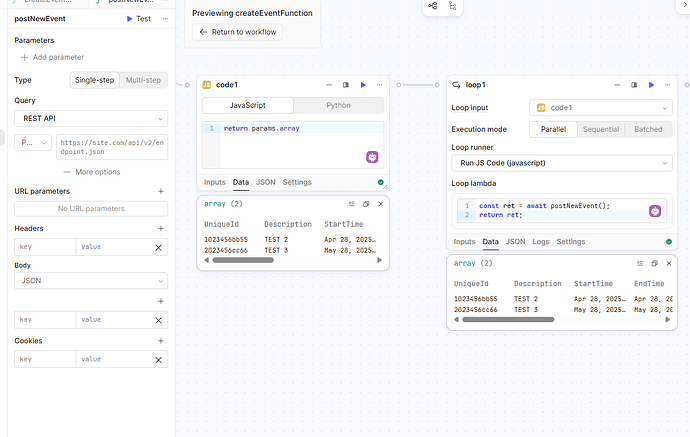Click the Headers value input field
690x437 pixels.
[113, 247]
